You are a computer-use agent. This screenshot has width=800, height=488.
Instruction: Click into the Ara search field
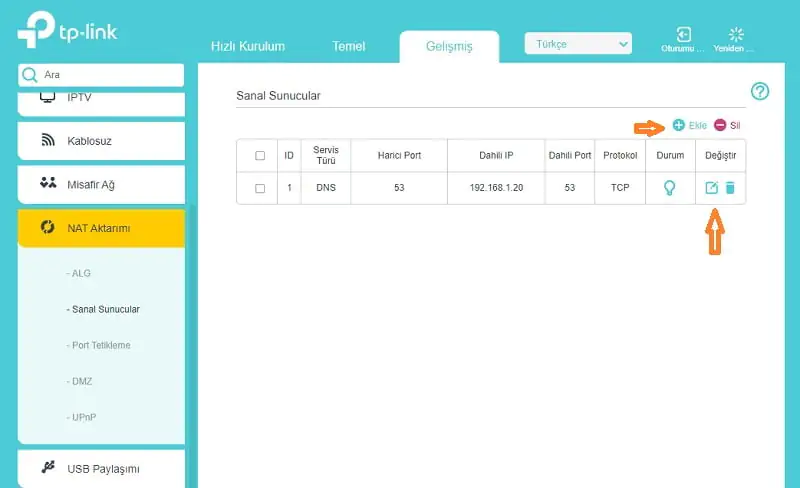coord(101,75)
